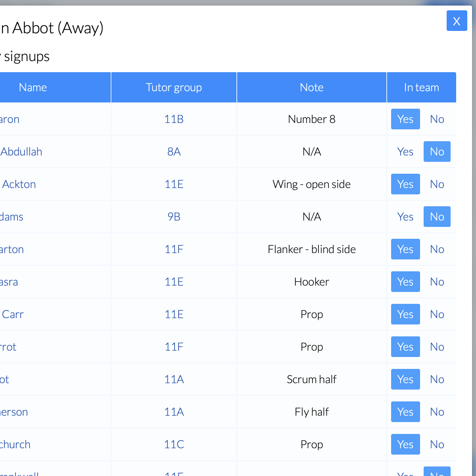Sort the table by In team column

tap(421, 87)
